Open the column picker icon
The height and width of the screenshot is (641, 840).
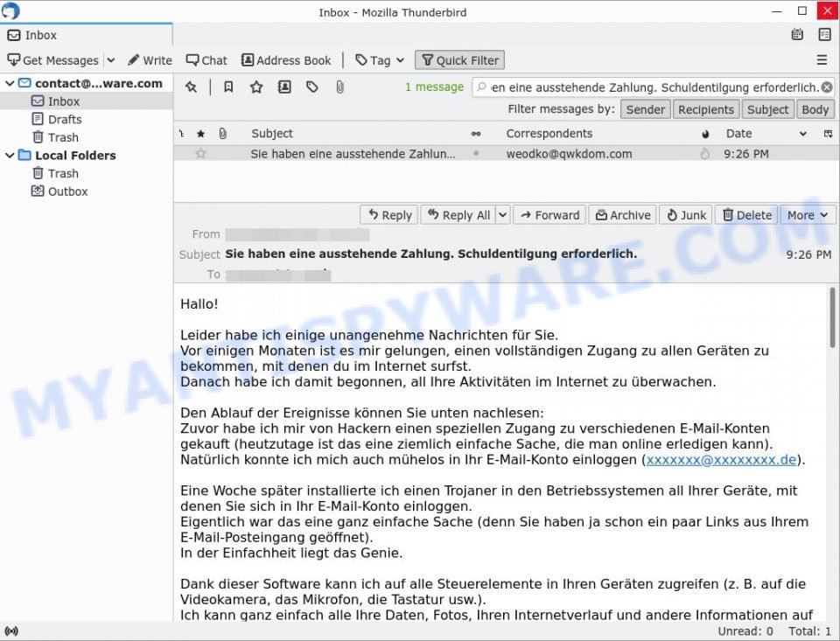click(x=829, y=133)
